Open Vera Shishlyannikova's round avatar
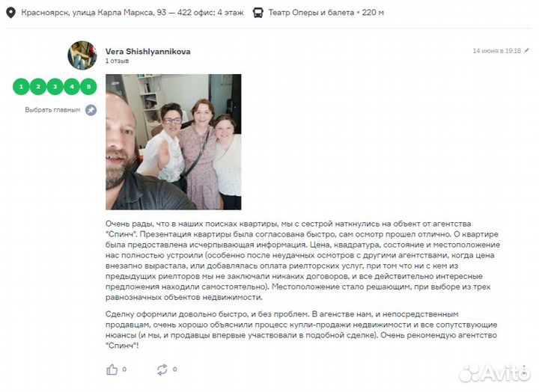 82,55
